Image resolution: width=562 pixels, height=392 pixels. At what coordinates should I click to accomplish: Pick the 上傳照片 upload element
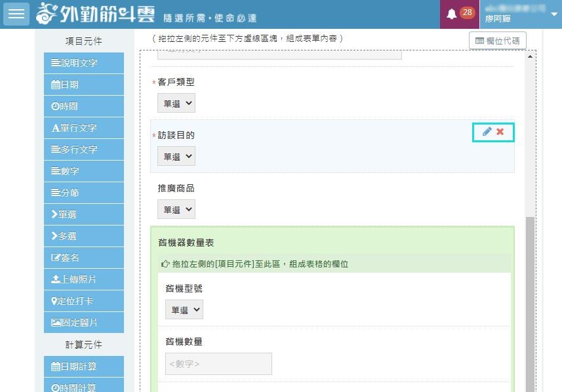[84, 279]
